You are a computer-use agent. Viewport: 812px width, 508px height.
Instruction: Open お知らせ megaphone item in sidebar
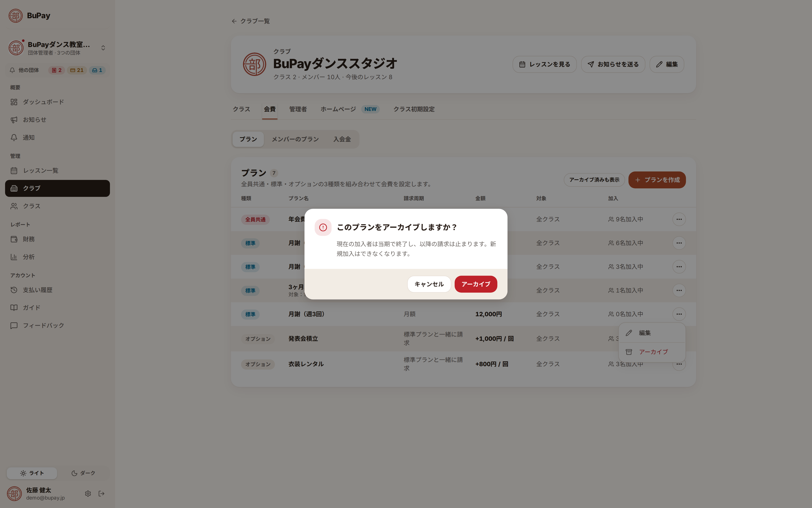click(57, 120)
